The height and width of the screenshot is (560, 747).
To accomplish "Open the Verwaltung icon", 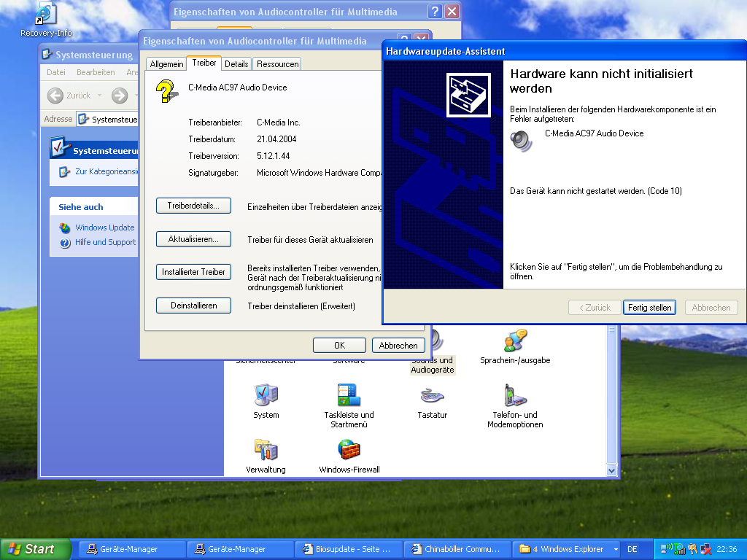I will pos(266,451).
